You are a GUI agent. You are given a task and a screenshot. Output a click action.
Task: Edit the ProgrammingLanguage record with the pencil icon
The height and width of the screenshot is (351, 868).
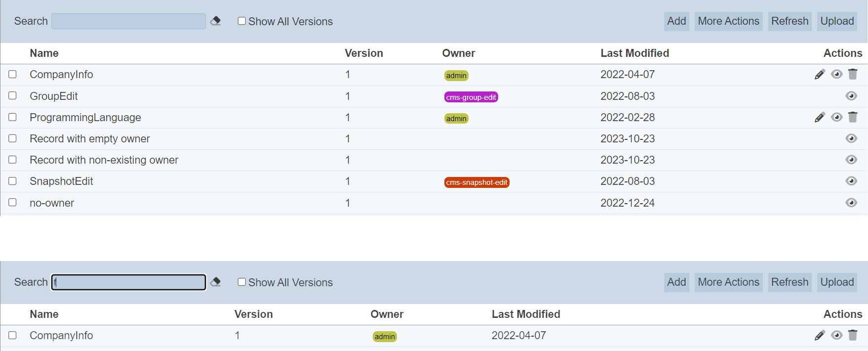point(820,117)
